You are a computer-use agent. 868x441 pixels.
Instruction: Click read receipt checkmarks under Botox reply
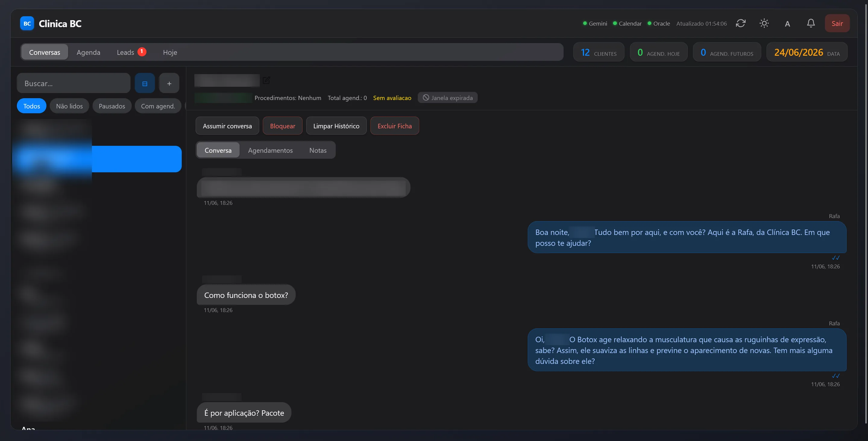(836, 376)
